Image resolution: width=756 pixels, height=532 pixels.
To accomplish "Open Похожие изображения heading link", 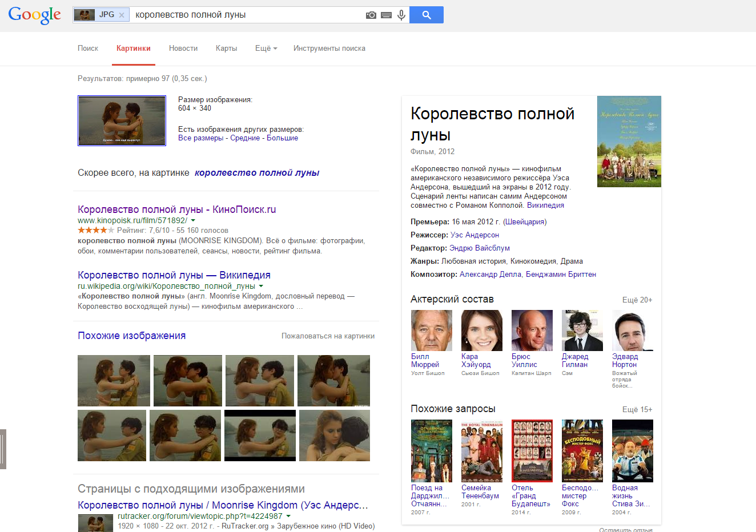I will (132, 336).
